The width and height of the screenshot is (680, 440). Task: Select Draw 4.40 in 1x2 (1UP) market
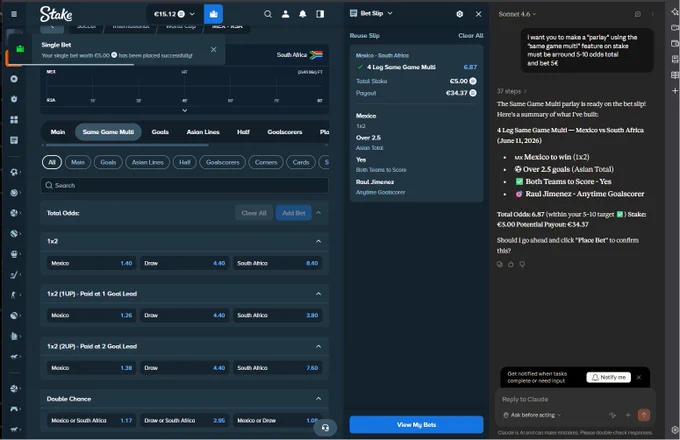pos(184,315)
